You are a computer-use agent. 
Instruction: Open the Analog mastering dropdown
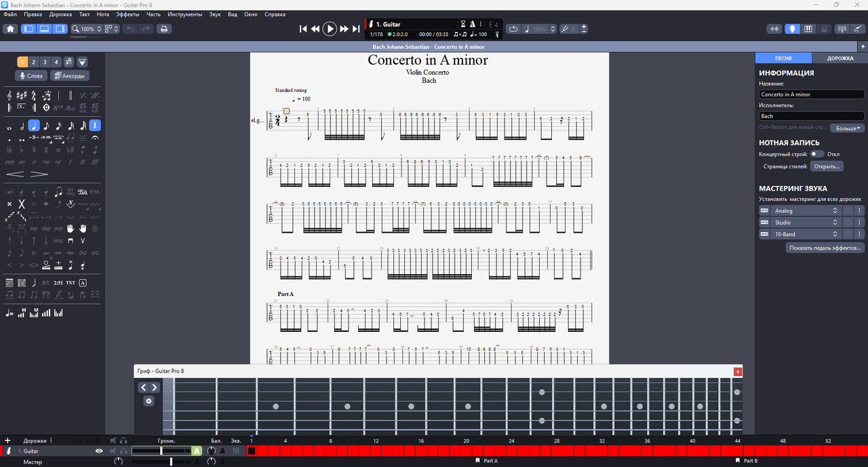806,210
